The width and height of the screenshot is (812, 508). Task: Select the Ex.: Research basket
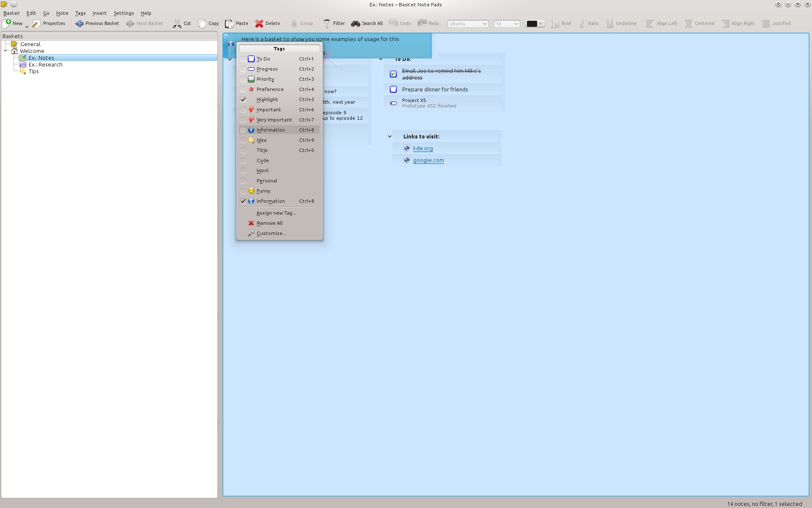point(45,64)
